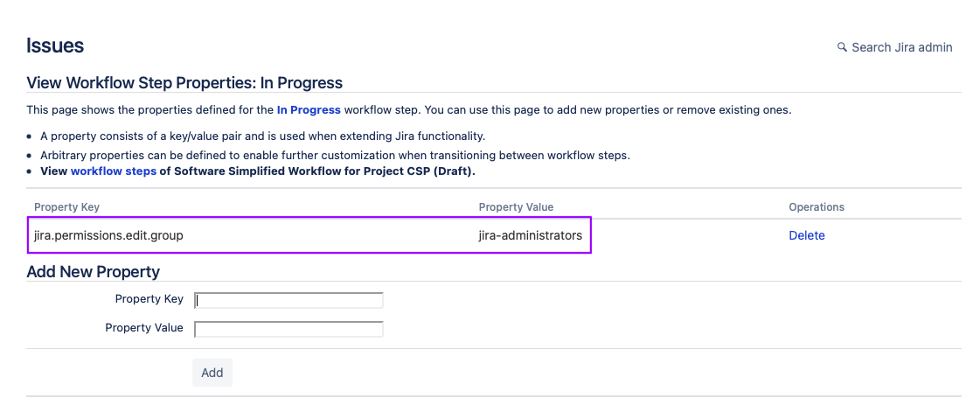Click the magnifier icon beside Search Jira admin
980x419 pixels.
pos(842,47)
